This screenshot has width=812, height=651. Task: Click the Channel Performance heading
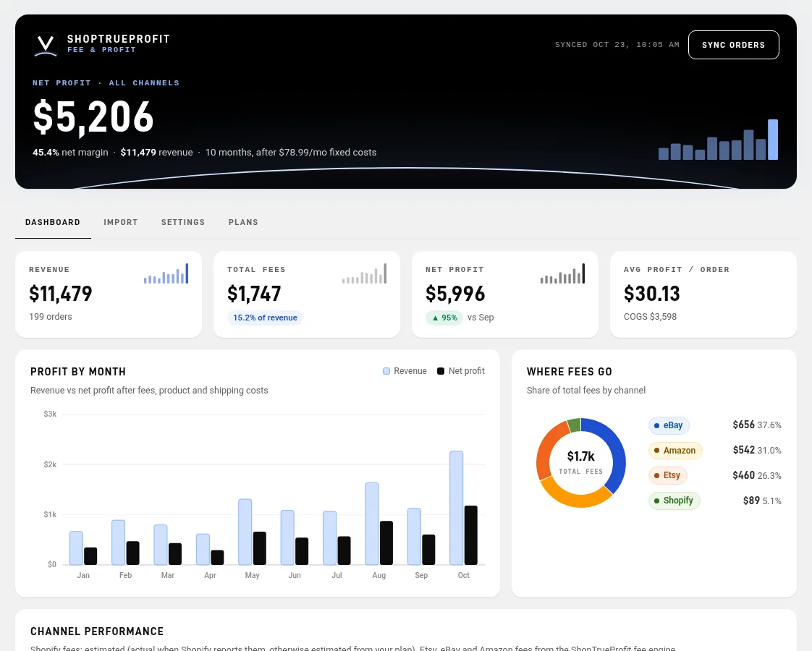(x=97, y=631)
